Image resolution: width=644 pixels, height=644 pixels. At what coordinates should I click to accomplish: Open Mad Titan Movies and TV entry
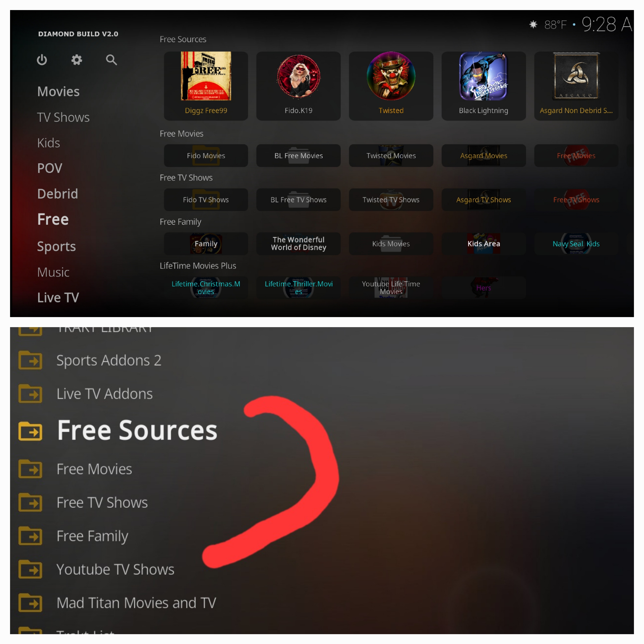click(x=136, y=603)
